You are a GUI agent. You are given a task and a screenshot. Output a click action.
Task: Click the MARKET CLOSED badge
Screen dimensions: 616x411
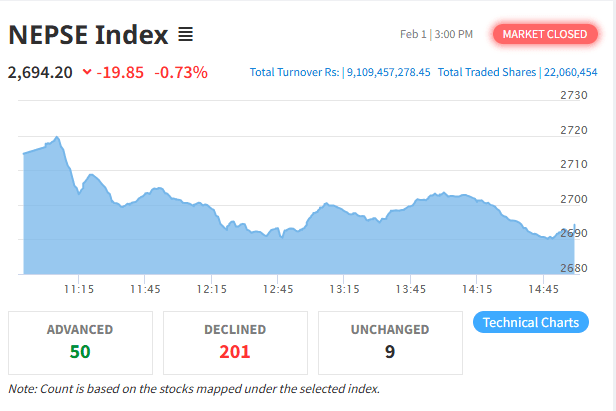(x=544, y=34)
